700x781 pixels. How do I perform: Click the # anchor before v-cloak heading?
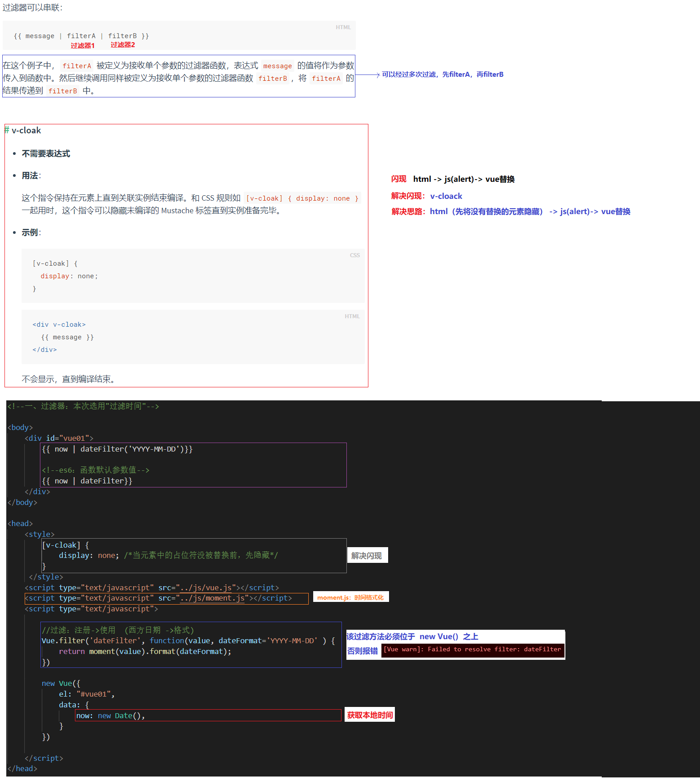7,130
